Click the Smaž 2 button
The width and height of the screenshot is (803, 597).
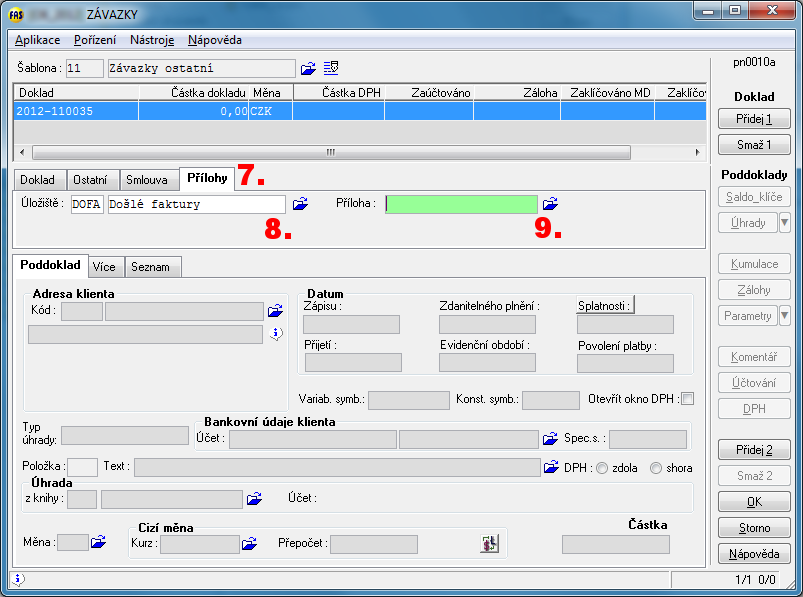pos(754,476)
